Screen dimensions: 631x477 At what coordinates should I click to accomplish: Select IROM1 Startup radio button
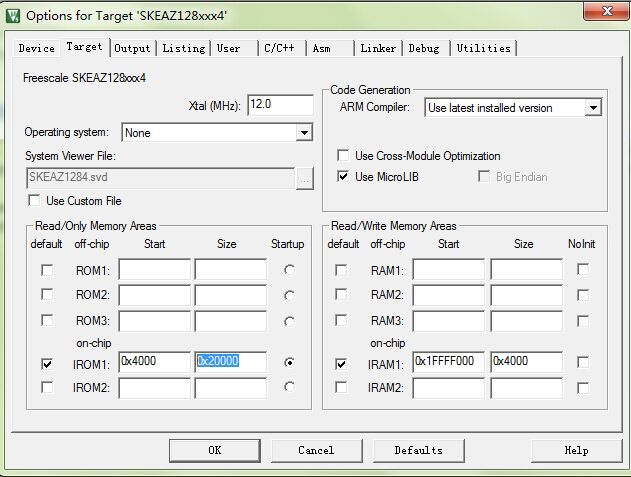[x=289, y=362]
